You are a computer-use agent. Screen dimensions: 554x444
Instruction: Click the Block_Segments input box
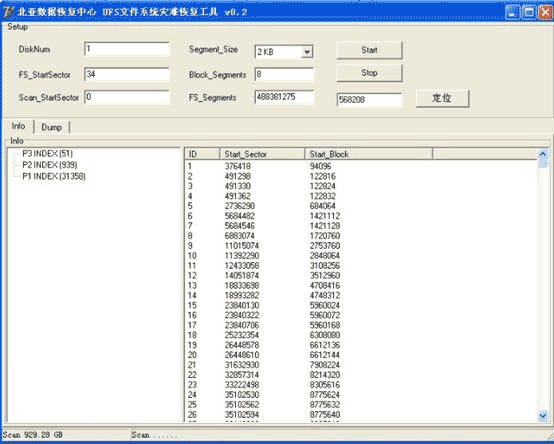point(284,74)
